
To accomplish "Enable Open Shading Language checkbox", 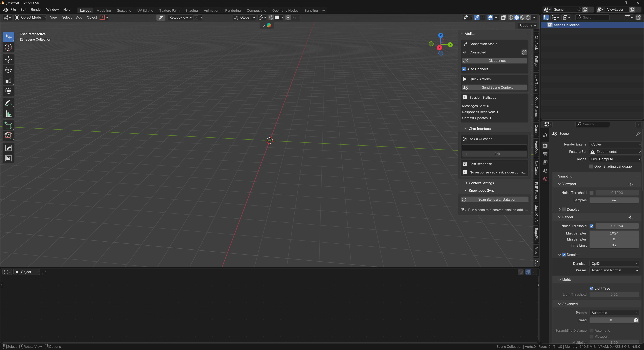I will pos(591,167).
